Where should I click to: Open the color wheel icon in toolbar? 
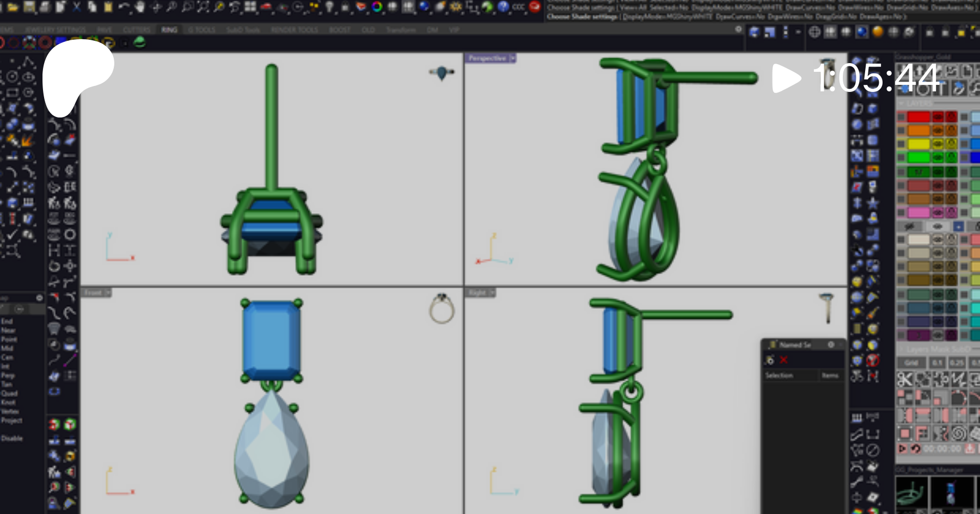[377, 7]
